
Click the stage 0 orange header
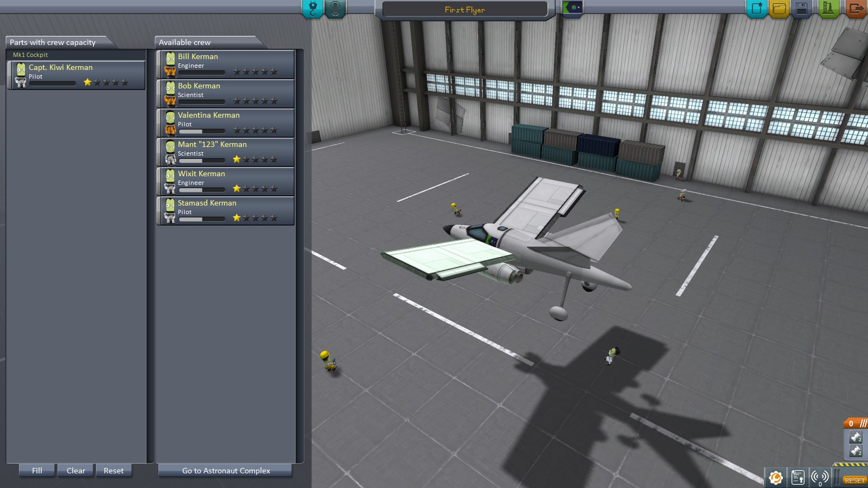point(856,423)
